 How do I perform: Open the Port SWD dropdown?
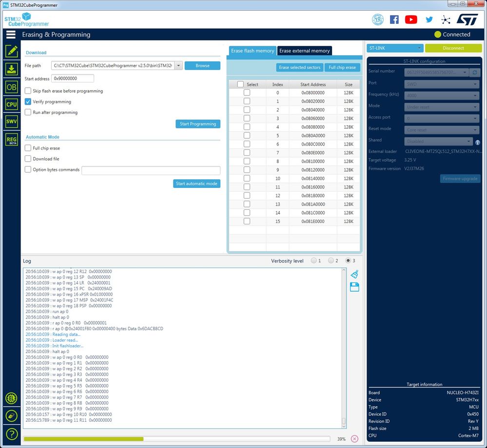coord(442,84)
